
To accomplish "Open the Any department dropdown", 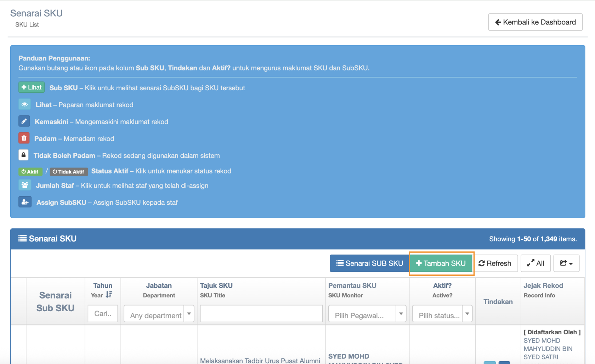I will [159, 314].
